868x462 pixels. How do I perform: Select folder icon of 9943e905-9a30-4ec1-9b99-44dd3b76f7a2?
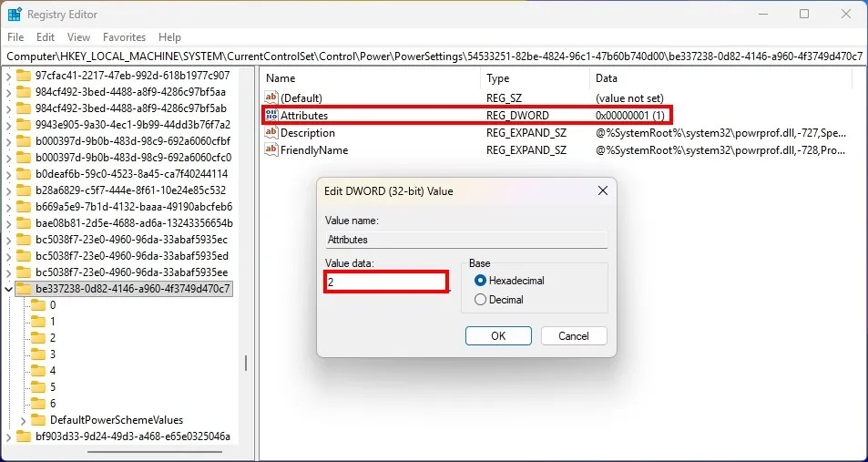24,125
